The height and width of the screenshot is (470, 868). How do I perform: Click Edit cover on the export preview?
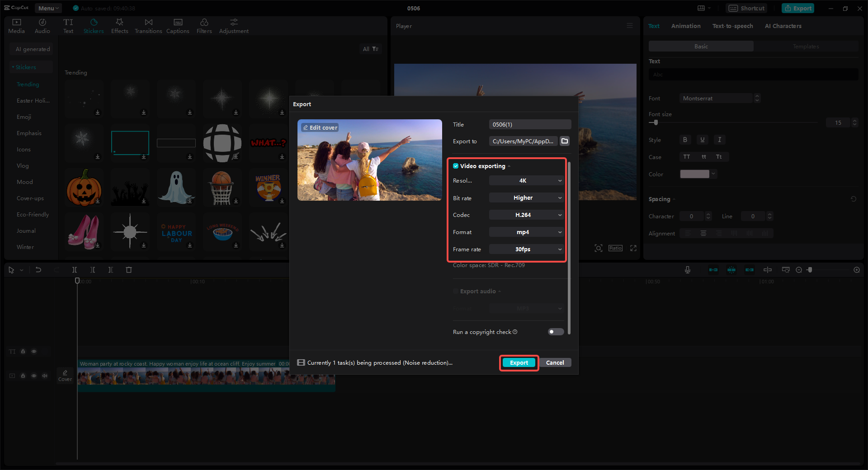click(x=320, y=127)
